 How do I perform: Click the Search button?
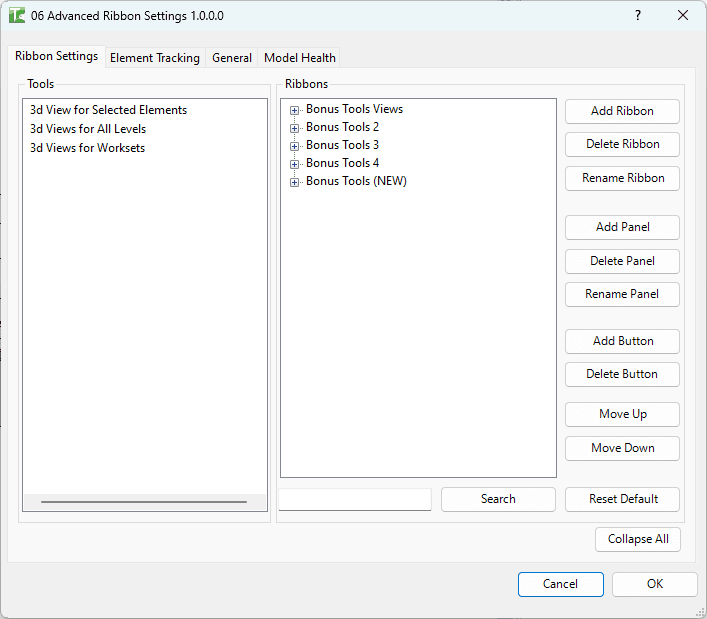[498, 499]
